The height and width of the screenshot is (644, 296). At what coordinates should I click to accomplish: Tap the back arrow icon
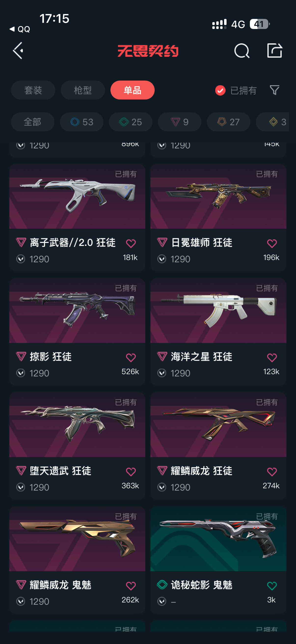(18, 51)
